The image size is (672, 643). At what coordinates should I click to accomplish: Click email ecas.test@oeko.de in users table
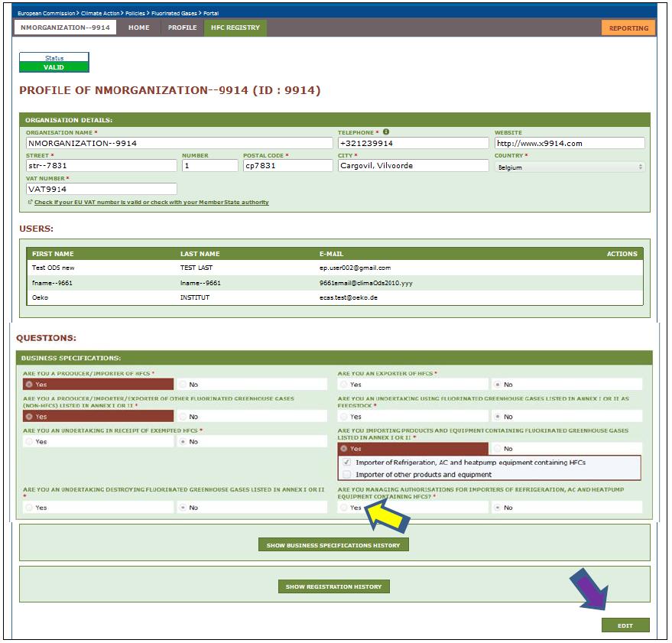[x=349, y=297]
